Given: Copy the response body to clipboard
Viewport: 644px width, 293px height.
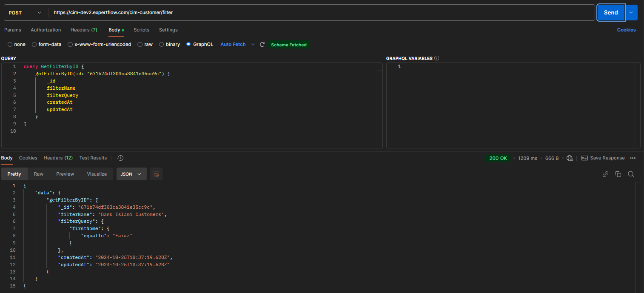Looking at the screenshot, I should click(x=618, y=174).
